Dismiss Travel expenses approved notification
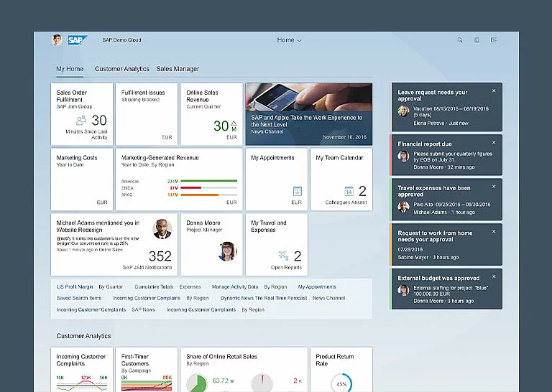The height and width of the screenshot is (392, 552). [494, 187]
